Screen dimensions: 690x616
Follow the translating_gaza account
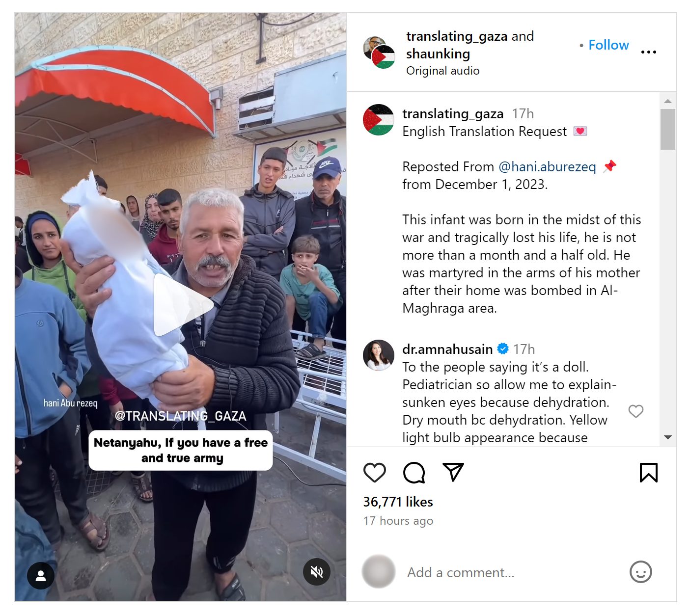point(608,45)
